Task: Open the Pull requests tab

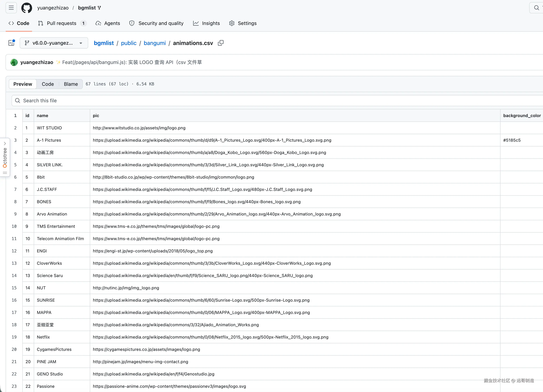Action: coord(62,23)
